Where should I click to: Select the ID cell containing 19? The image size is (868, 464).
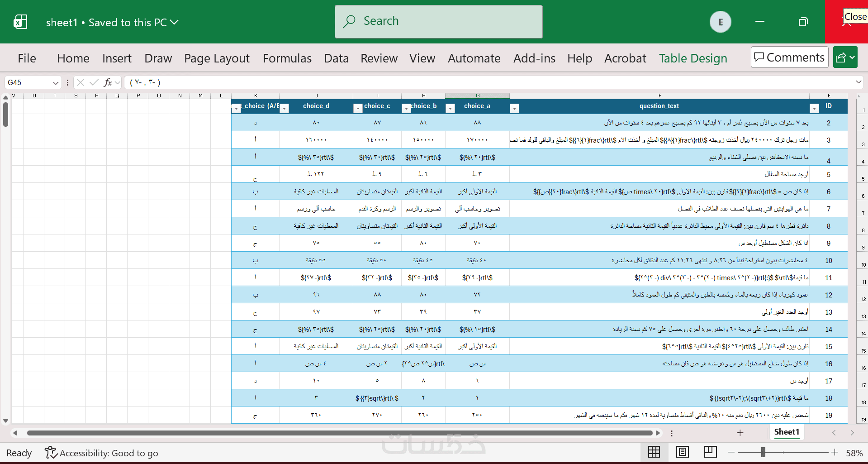pos(829,415)
